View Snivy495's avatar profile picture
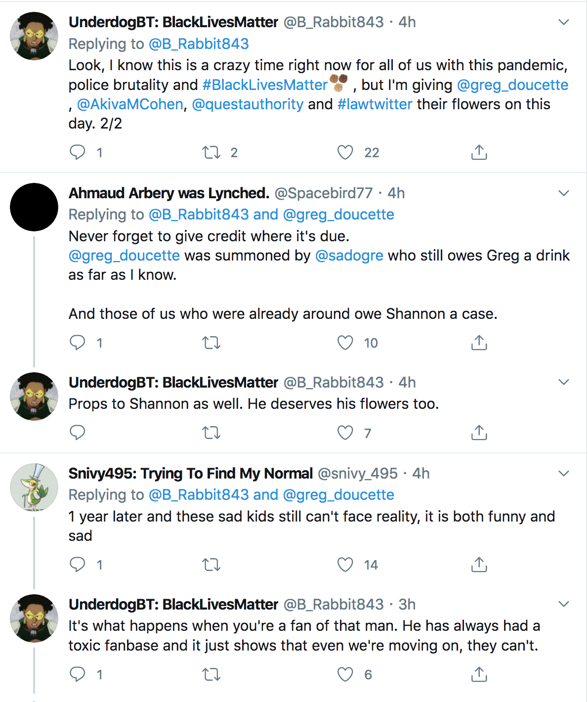This screenshot has width=588, height=702. 34,487
